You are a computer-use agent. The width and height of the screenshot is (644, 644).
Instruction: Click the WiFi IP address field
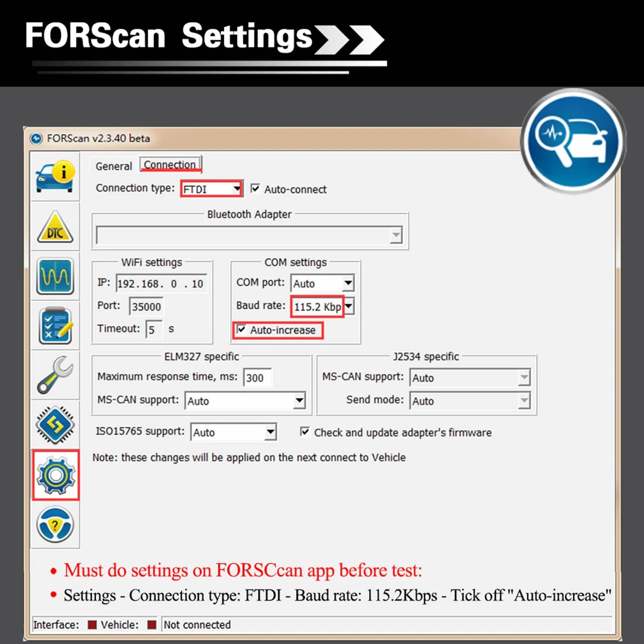point(161,284)
